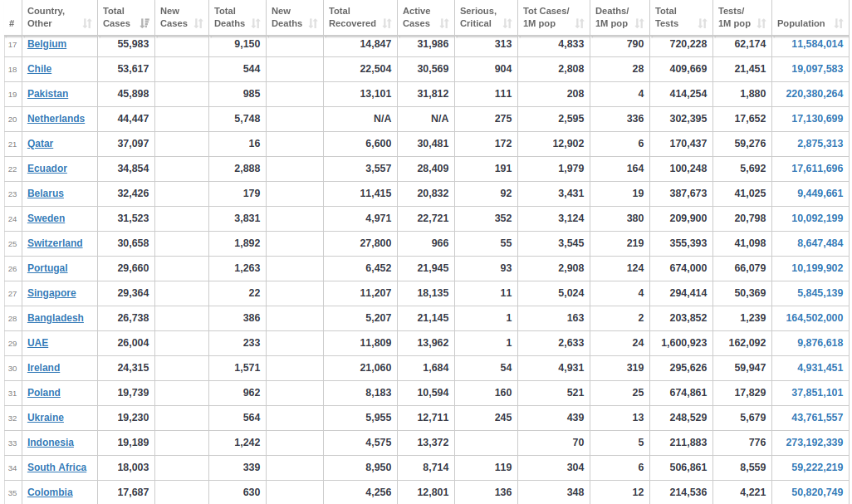852x504 pixels.
Task: Sort by Total Deaths column header
Action: click(237, 17)
